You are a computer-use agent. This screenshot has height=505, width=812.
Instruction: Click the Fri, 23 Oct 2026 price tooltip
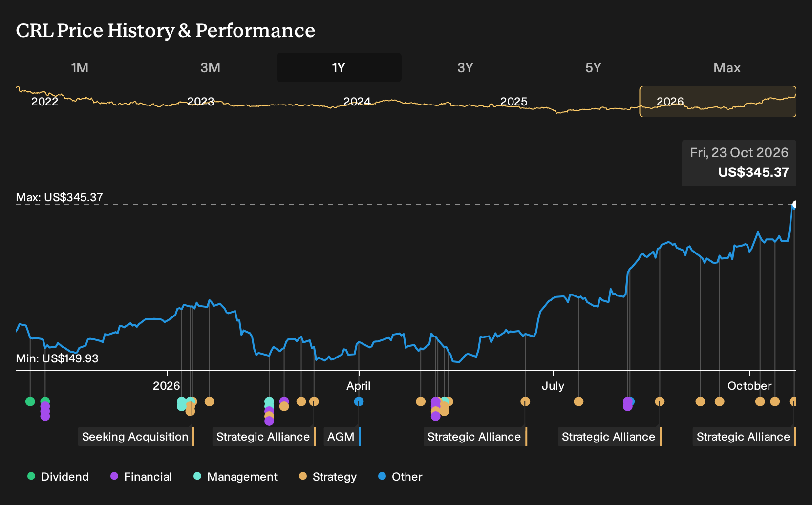[739, 163]
